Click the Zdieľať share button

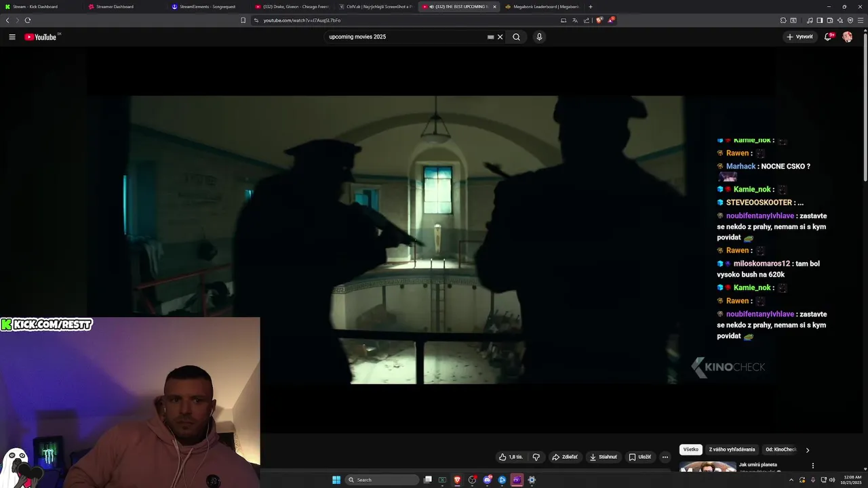click(x=565, y=457)
